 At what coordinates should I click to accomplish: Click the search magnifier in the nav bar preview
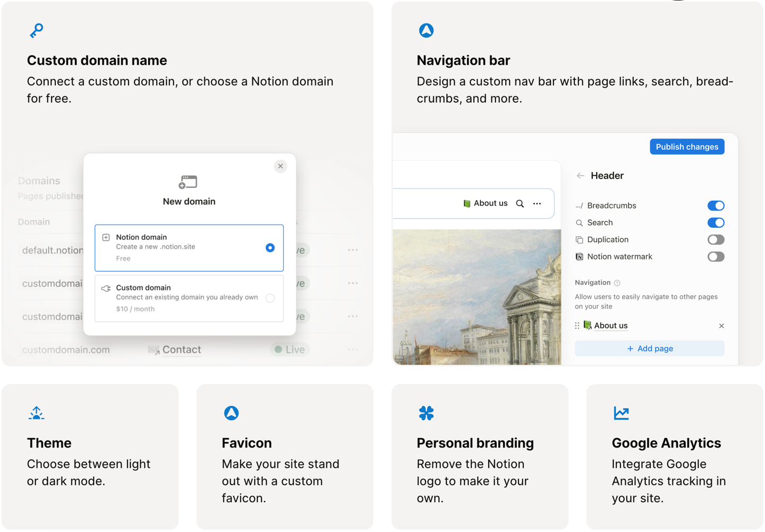pyautogui.click(x=520, y=203)
